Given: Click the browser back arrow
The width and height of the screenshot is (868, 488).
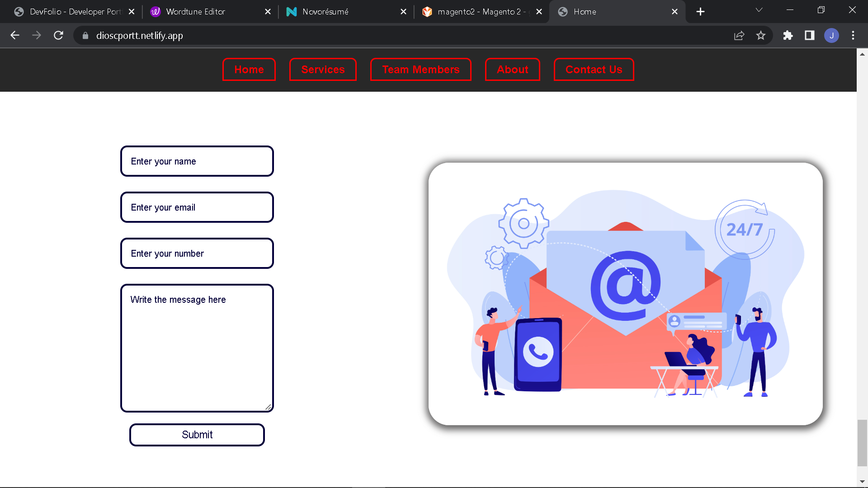Looking at the screenshot, I should click(15, 35).
